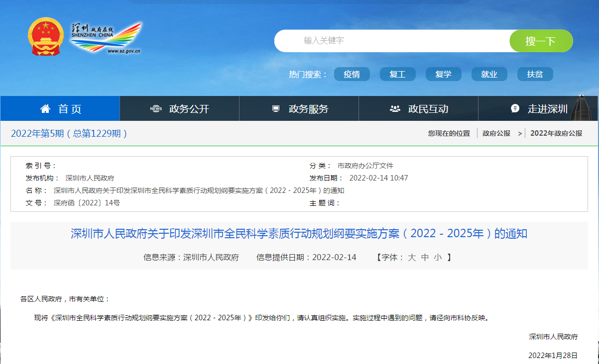Viewport: 599px width, 364px height.
Task: Go to the 走进深圳 section
Action: coord(548,109)
